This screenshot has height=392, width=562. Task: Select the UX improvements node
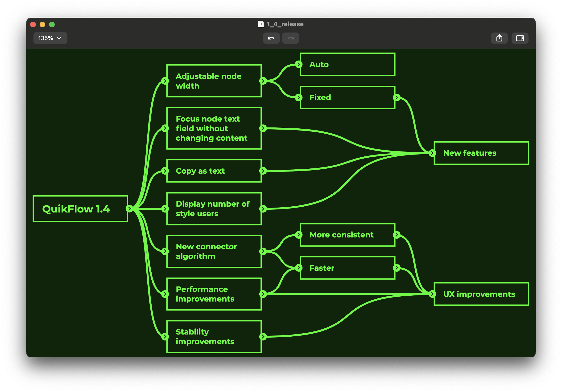click(481, 294)
